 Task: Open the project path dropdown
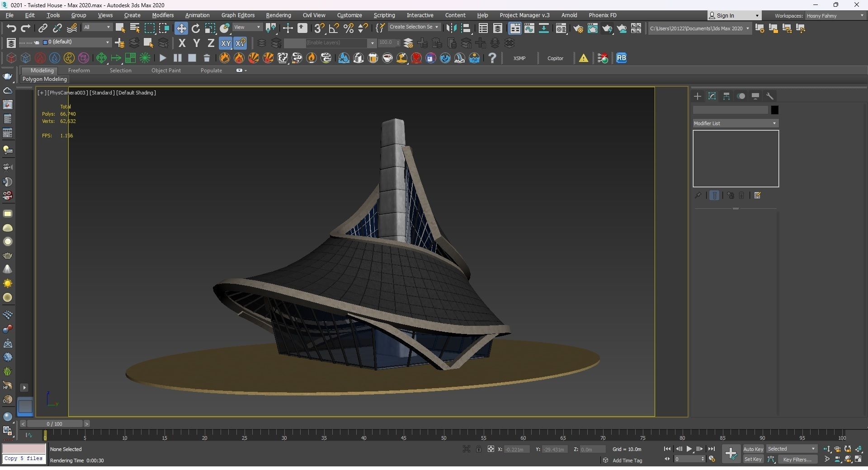pos(699,28)
